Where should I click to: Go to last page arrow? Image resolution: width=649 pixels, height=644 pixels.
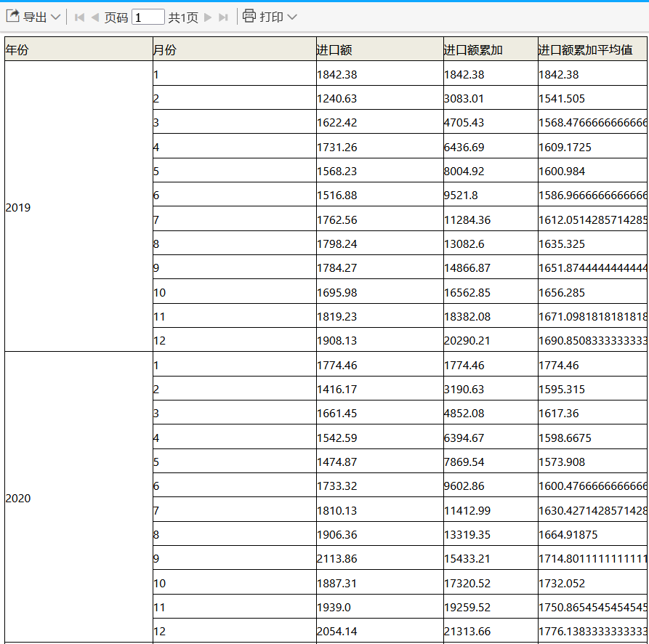[x=224, y=17]
